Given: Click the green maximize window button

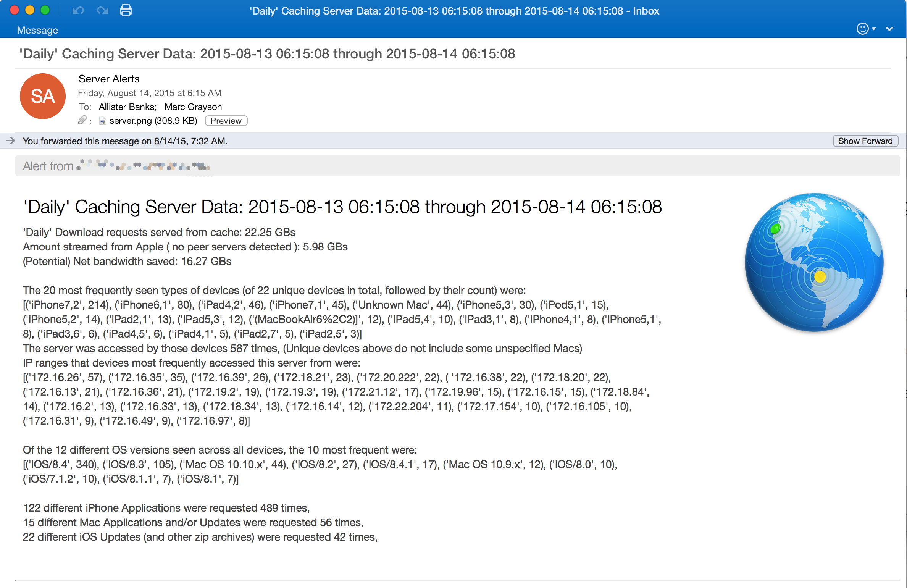Looking at the screenshot, I should click(x=45, y=10).
